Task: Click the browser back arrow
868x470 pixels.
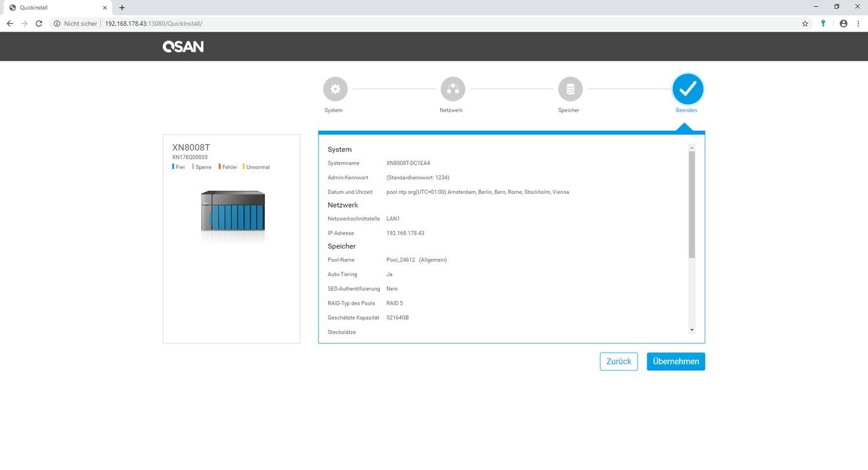Action: [x=10, y=24]
